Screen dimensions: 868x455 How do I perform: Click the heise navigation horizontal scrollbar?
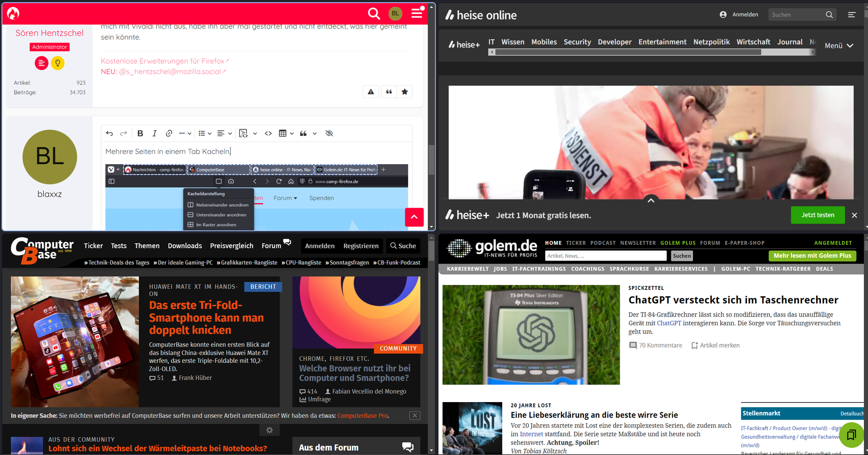628,52
